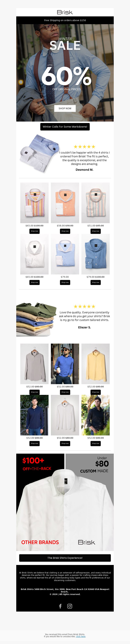Open the white hanging polo thumbnail

pyautogui.click(x=65, y=415)
